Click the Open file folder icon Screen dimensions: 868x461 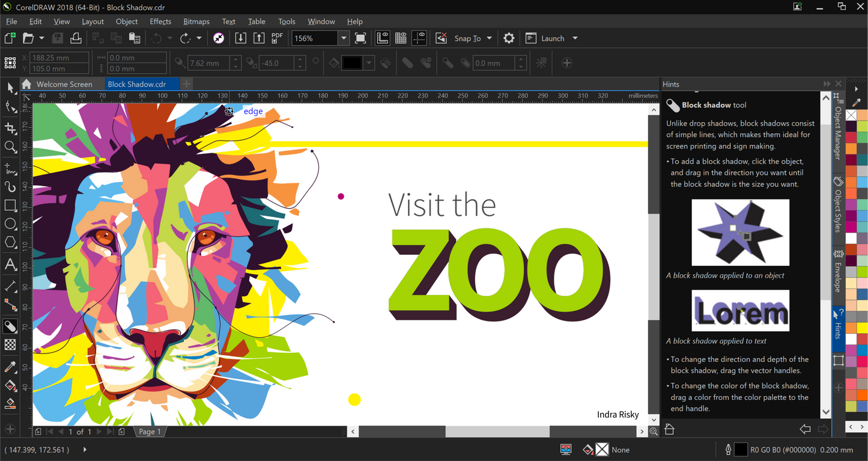[28, 38]
